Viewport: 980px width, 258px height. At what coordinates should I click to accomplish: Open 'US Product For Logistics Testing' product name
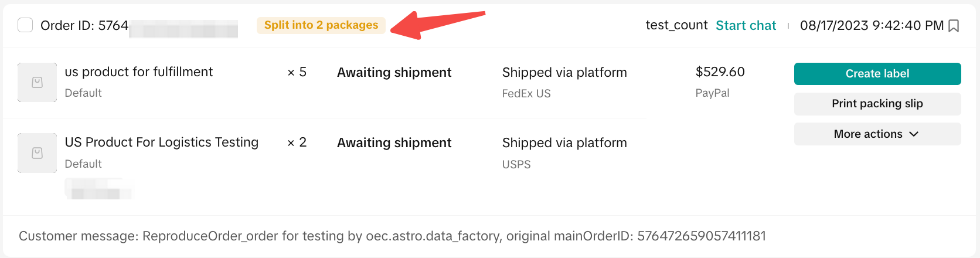click(162, 142)
